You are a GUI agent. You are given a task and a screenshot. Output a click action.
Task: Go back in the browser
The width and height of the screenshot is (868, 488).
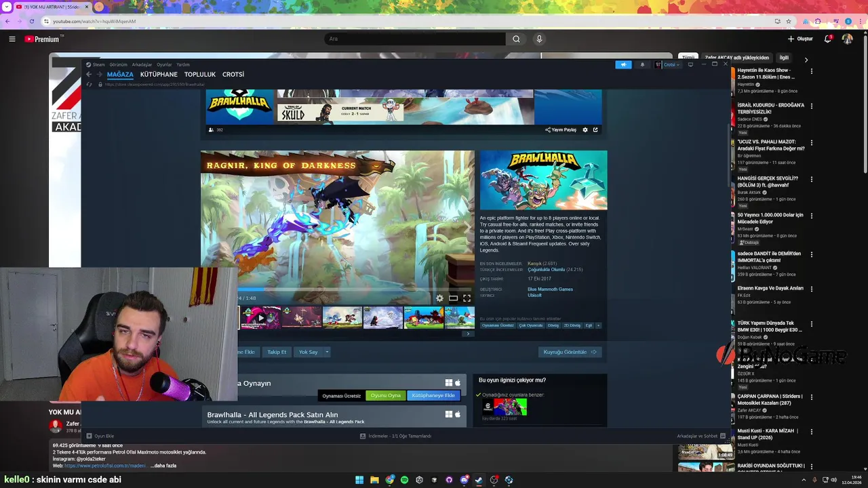click(7, 21)
